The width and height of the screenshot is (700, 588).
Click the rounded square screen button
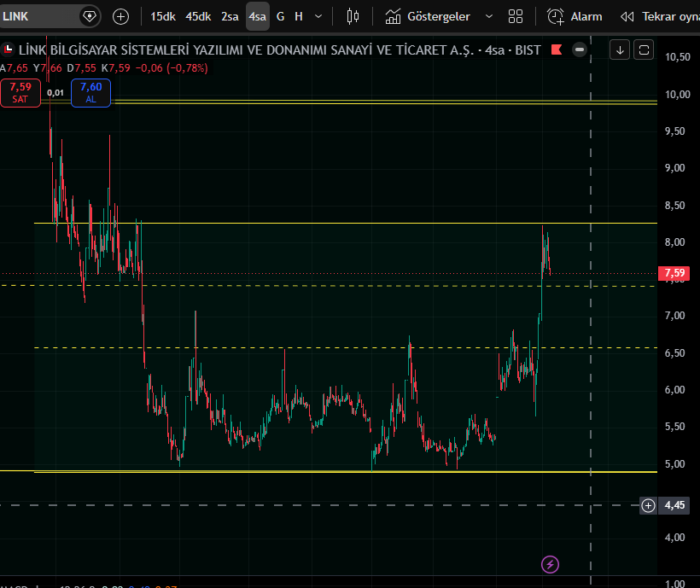click(644, 50)
